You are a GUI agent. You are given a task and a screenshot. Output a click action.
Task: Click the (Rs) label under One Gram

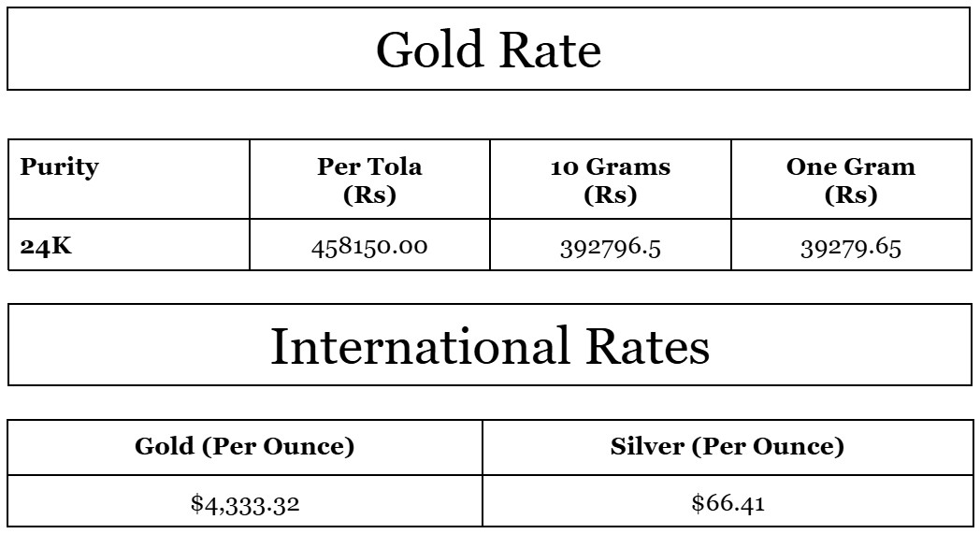pyautogui.click(x=850, y=195)
